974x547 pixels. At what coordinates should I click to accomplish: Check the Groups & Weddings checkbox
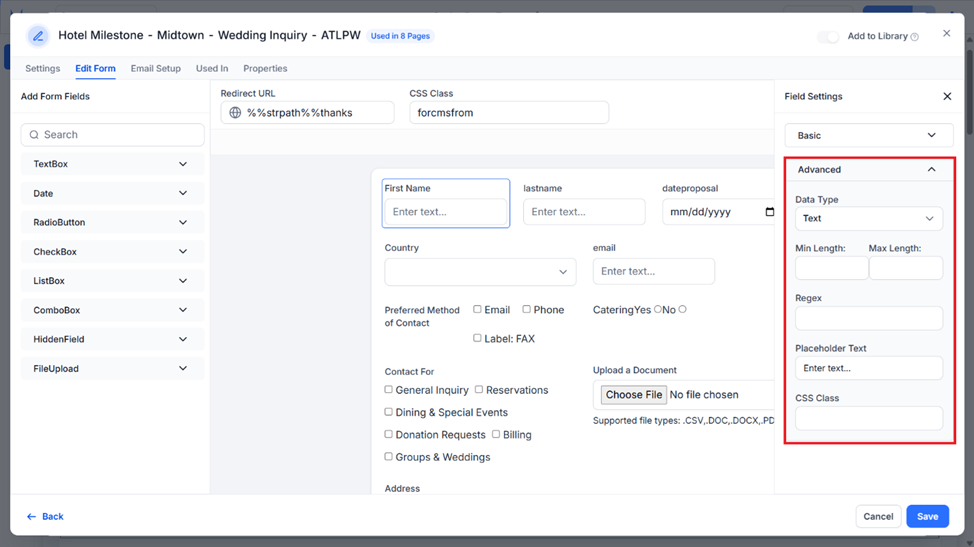coord(388,456)
